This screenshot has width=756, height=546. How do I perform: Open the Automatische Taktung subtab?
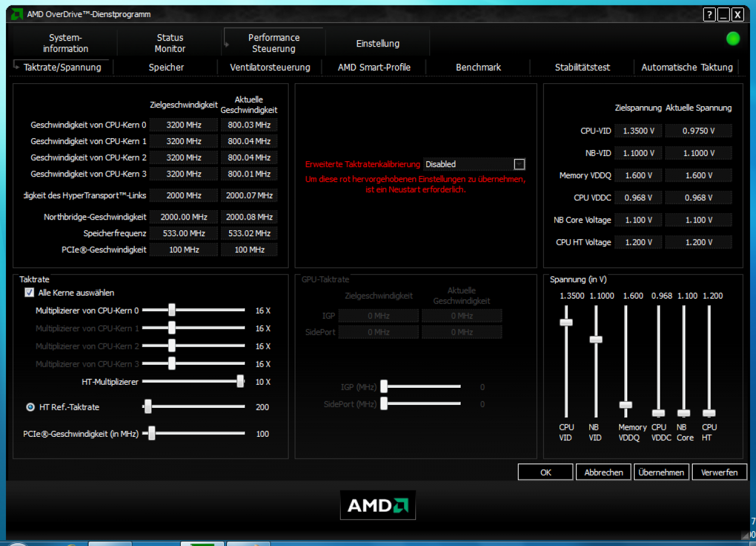point(687,67)
